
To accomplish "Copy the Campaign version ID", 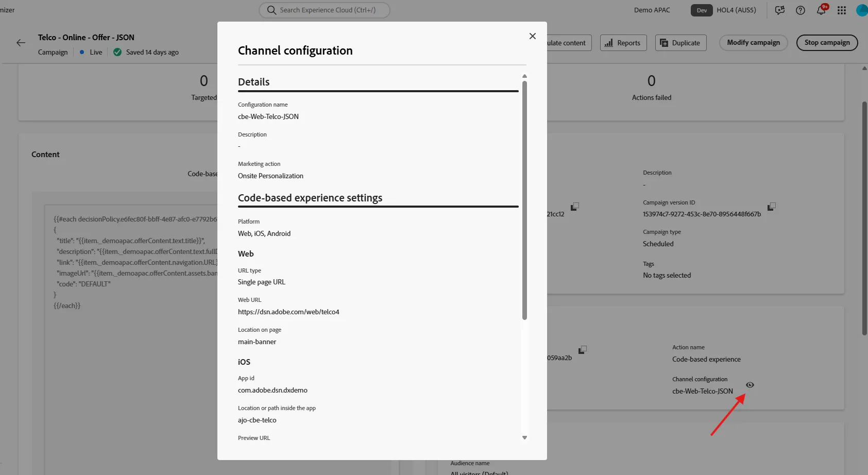I will 771,207.
